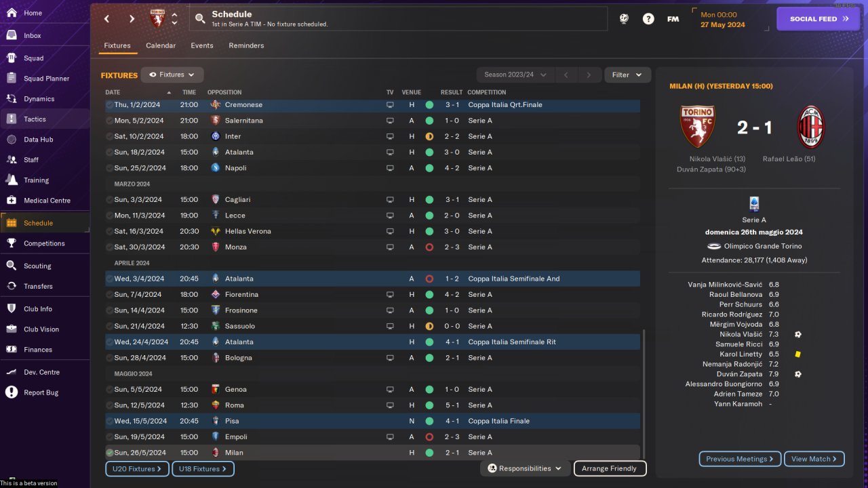Open the Schedule sidebar item
868x488 pixels.
coord(45,222)
